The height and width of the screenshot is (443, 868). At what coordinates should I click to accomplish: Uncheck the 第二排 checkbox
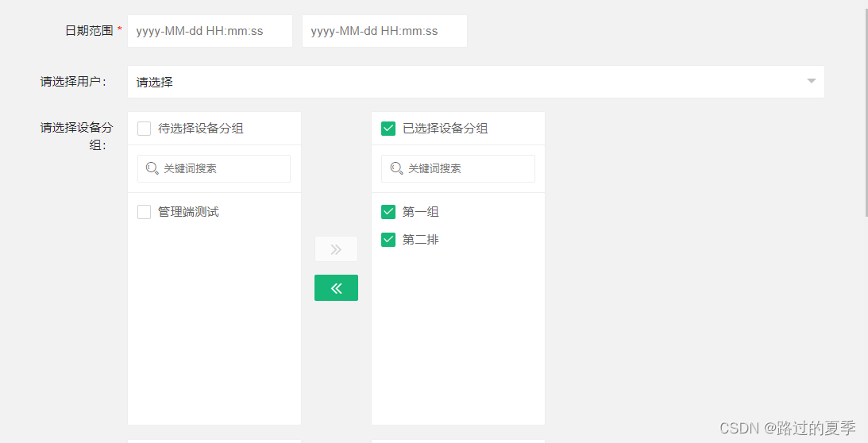click(388, 240)
